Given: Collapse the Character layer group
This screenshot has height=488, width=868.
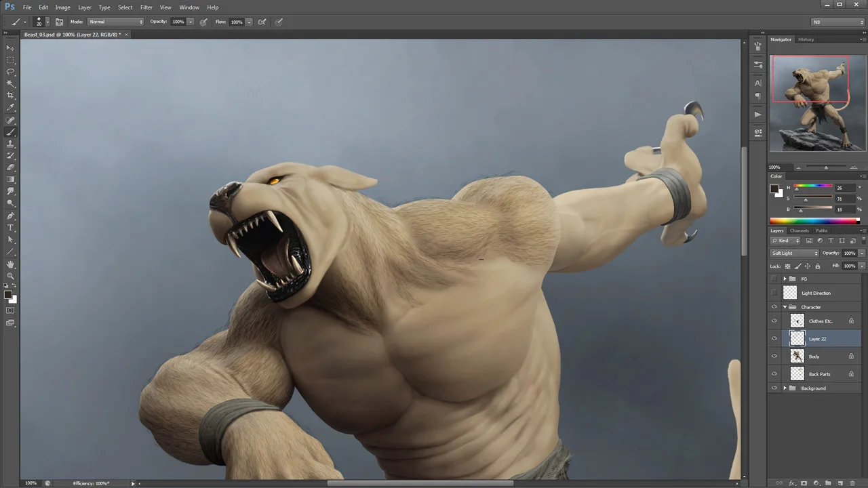Looking at the screenshot, I should pyautogui.click(x=785, y=306).
